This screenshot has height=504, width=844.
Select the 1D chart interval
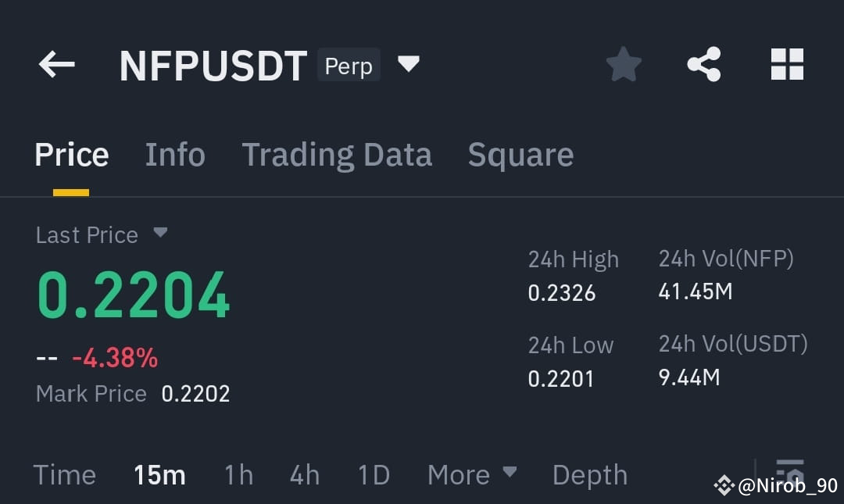[374, 475]
